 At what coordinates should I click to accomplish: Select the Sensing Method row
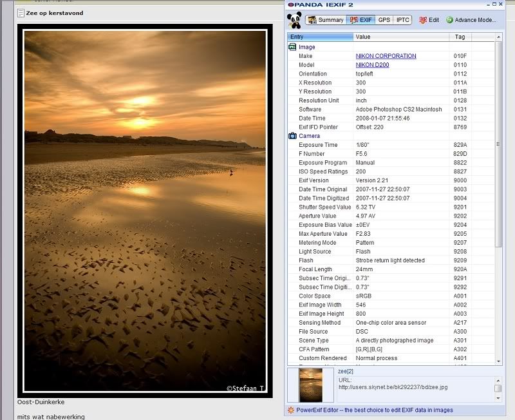(x=391, y=322)
